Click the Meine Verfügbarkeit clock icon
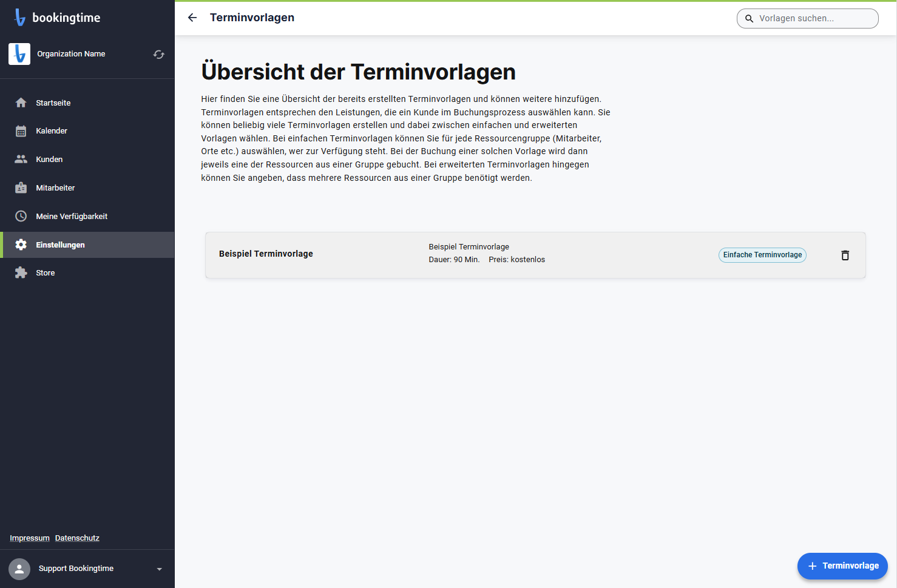The height and width of the screenshot is (588, 897). 21,216
